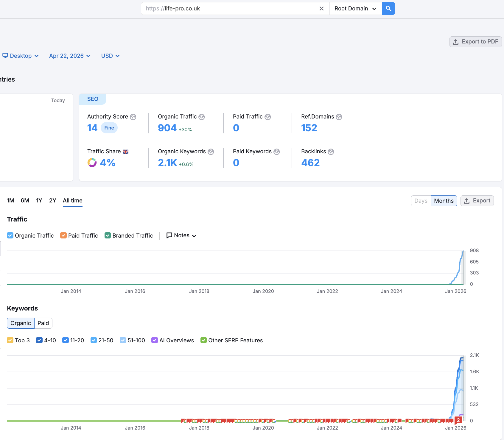504x440 pixels.
Task: Click the blue search magnifying glass icon
Action: click(x=388, y=8)
